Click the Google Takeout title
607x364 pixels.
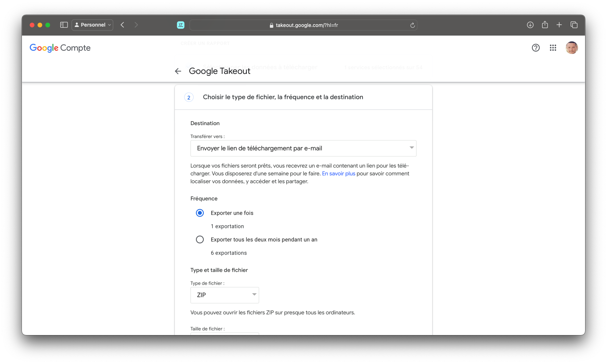pyautogui.click(x=219, y=71)
